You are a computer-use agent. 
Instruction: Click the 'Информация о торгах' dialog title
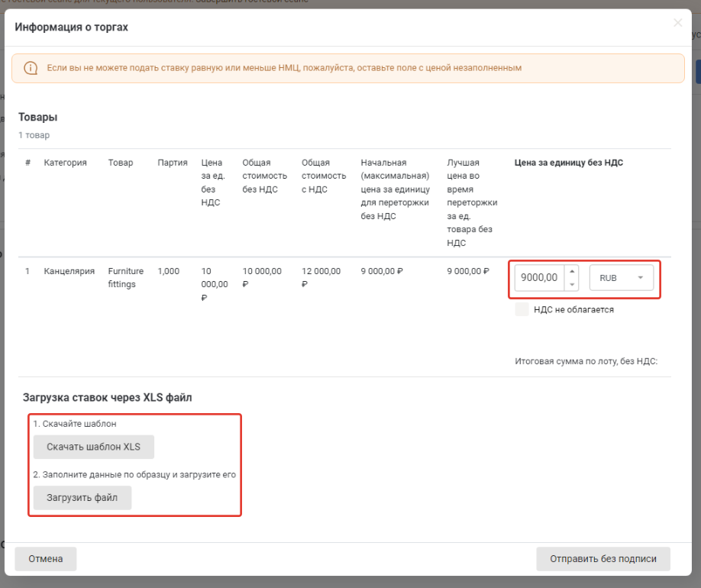72,27
